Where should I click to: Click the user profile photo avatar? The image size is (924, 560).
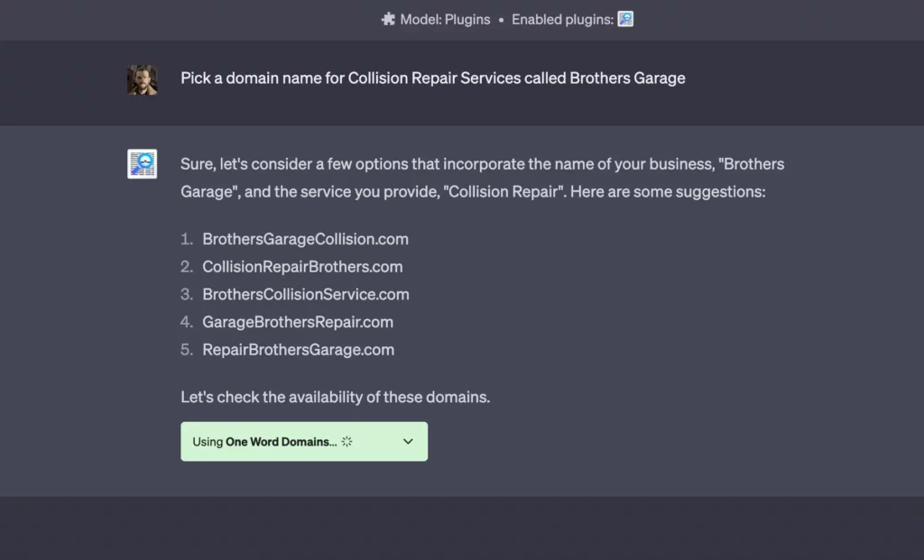142,79
